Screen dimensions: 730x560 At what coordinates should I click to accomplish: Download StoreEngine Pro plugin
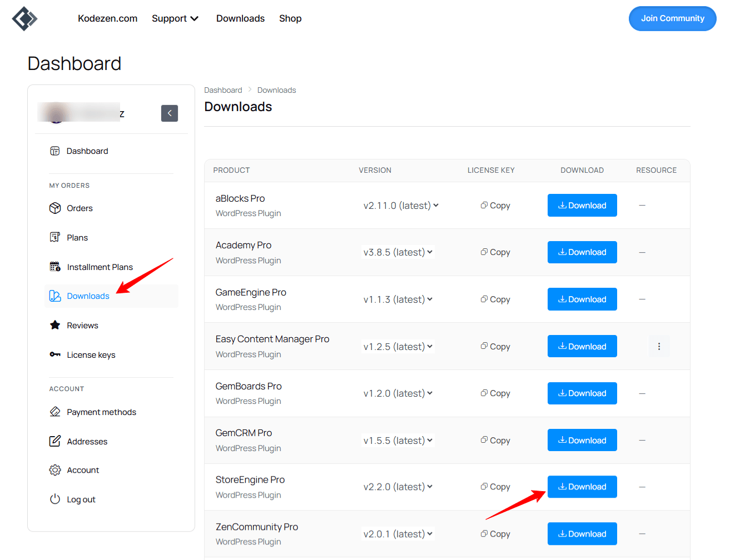tap(582, 487)
